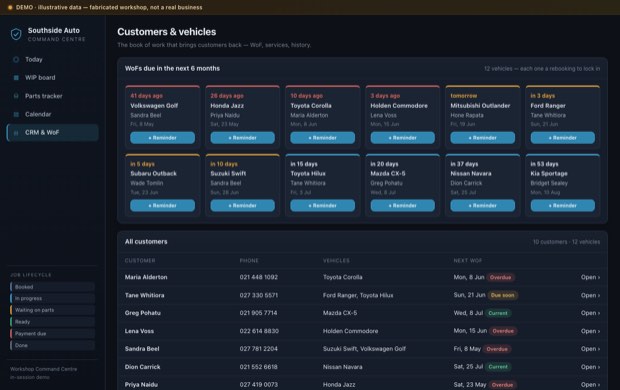Click the Current badge for Dion Carrick
Screen dimensions: 620x390
pyautogui.click(x=498, y=367)
